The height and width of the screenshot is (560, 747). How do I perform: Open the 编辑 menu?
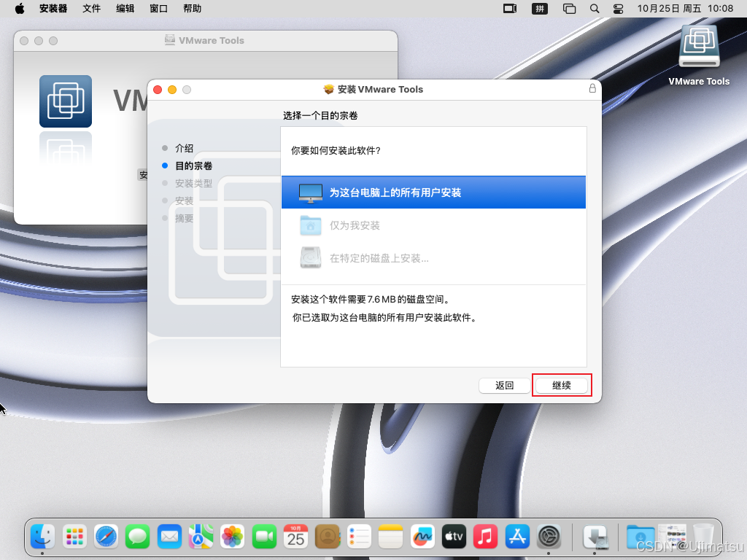[x=125, y=9]
